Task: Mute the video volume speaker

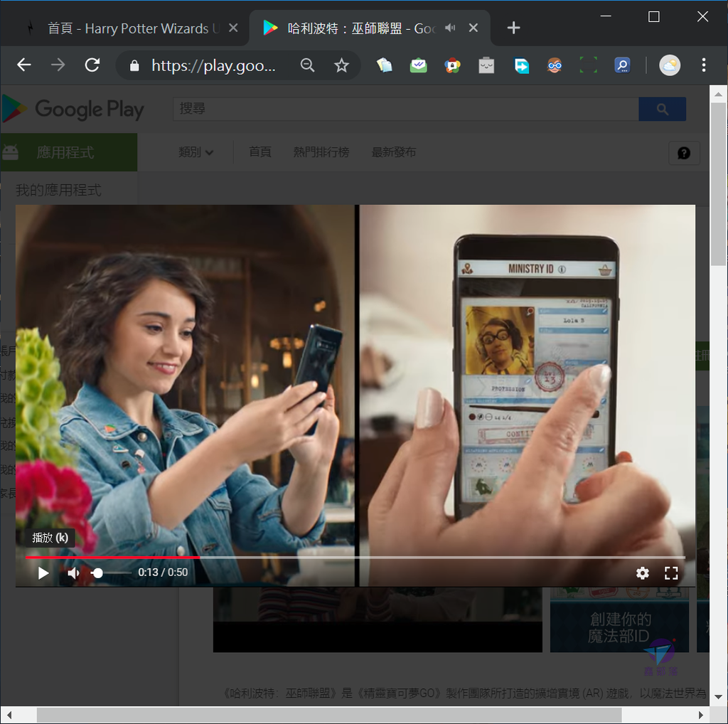Action: [74, 573]
